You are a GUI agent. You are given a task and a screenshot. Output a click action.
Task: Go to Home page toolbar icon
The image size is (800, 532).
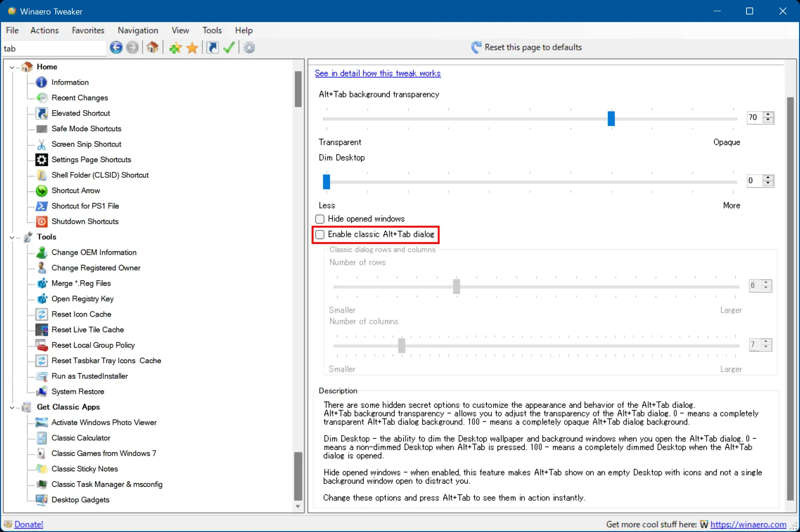(152, 47)
